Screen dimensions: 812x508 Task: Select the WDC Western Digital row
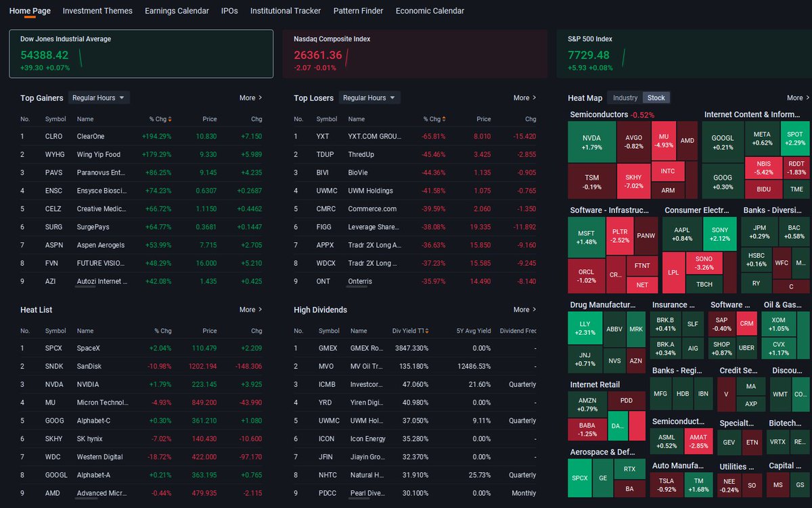click(141, 457)
